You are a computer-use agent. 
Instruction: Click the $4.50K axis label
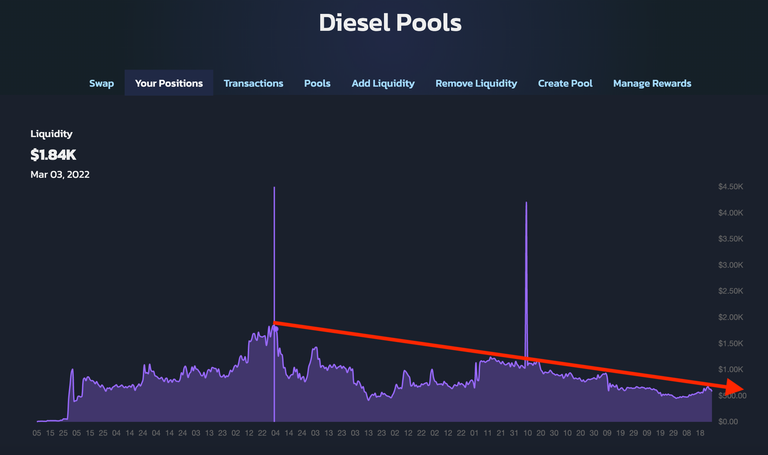(730, 187)
